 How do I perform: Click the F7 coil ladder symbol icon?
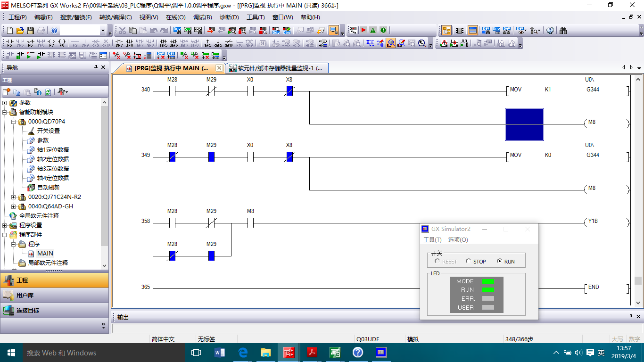click(x=51, y=43)
